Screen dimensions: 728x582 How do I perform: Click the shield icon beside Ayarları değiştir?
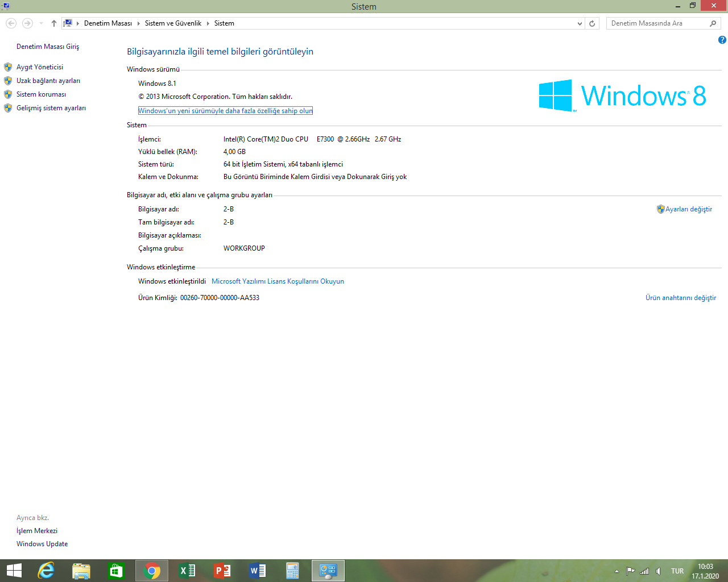660,209
